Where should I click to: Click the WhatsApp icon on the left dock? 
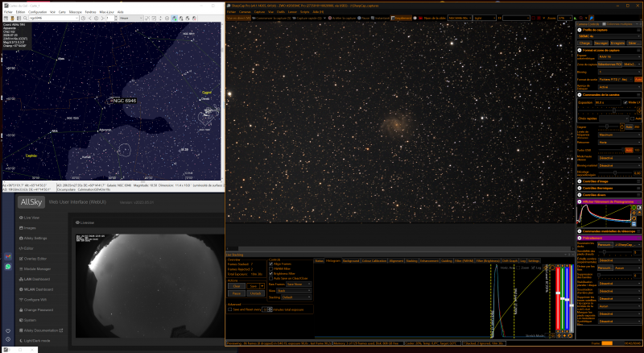pyautogui.click(x=8, y=267)
